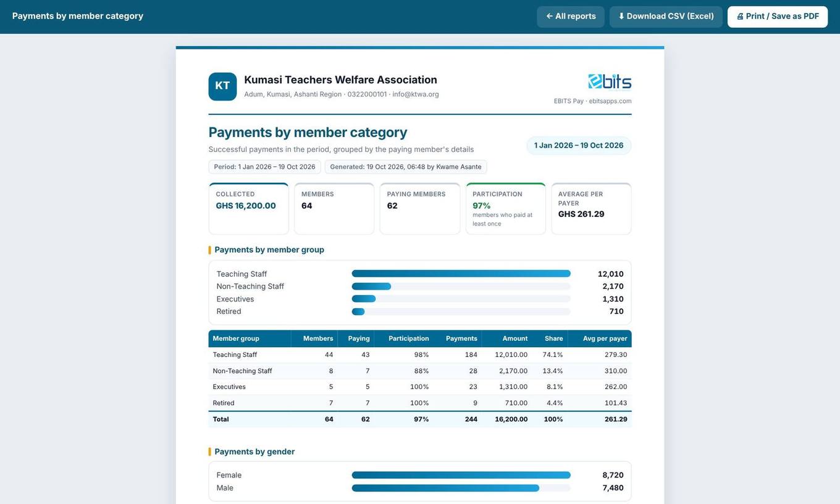Click the Payments by member group heading

[x=269, y=250]
